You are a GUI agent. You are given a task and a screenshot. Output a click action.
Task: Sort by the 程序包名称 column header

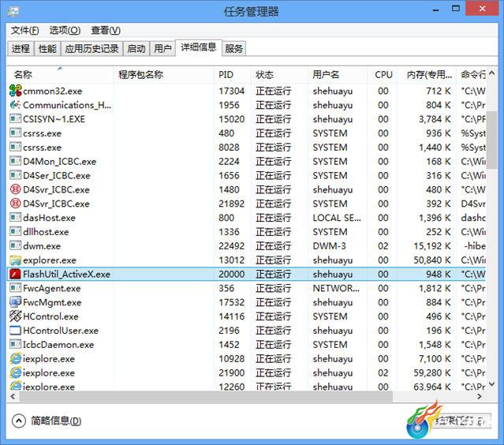[164, 75]
